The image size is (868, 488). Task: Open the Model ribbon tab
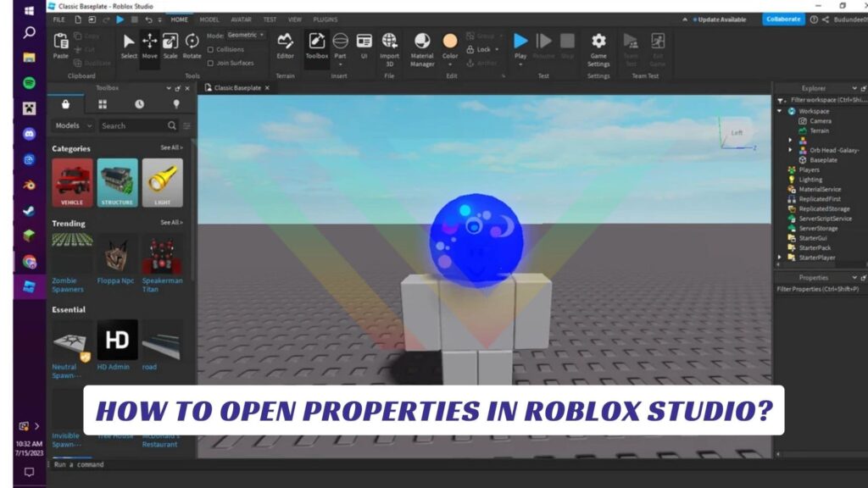click(x=208, y=19)
